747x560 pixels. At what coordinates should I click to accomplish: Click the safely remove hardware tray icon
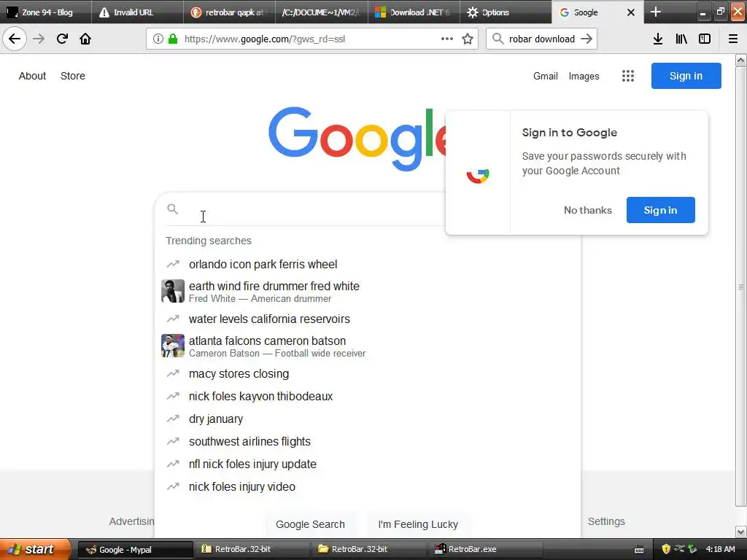click(x=692, y=549)
